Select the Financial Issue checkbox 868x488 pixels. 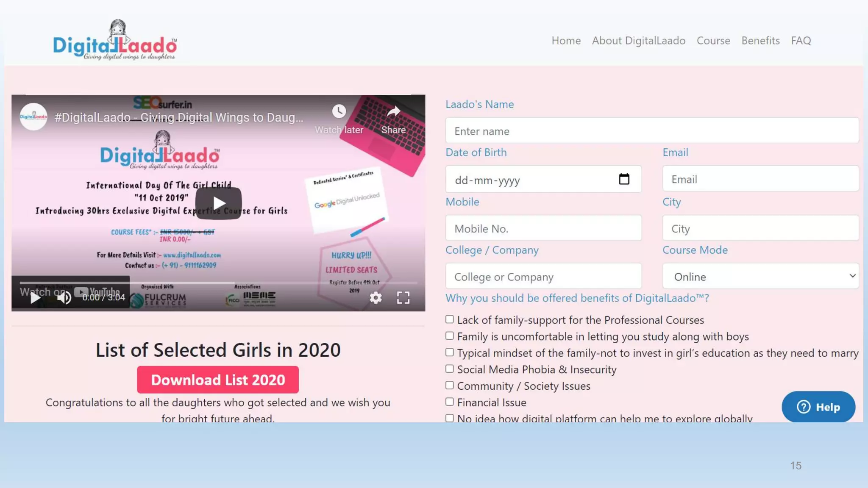[x=450, y=402]
